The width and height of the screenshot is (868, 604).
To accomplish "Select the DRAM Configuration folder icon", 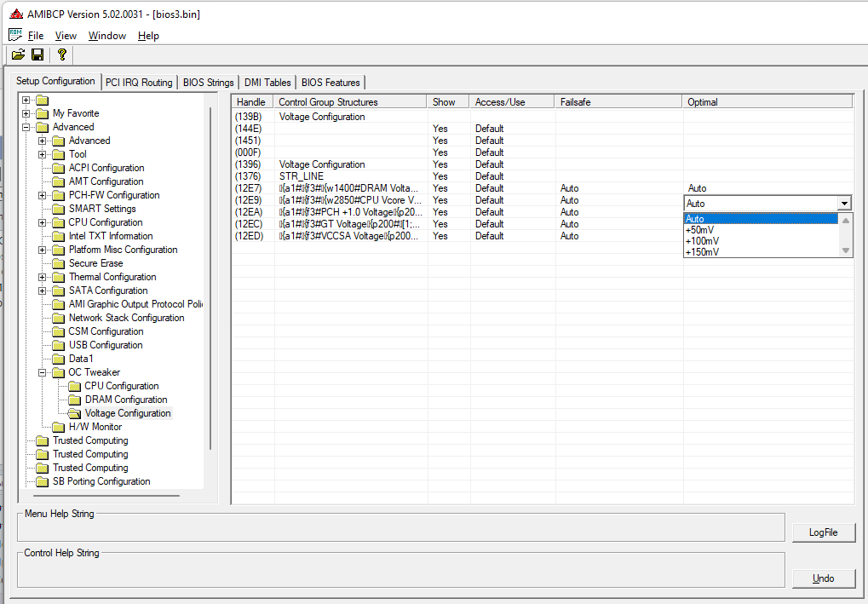I will pyautogui.click(x=75, y=400).
